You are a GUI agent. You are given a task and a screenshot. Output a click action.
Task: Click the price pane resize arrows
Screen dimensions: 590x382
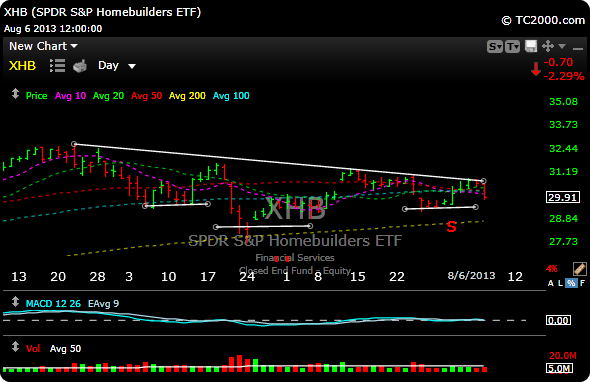pyautogui.click(x=15, y=94)
